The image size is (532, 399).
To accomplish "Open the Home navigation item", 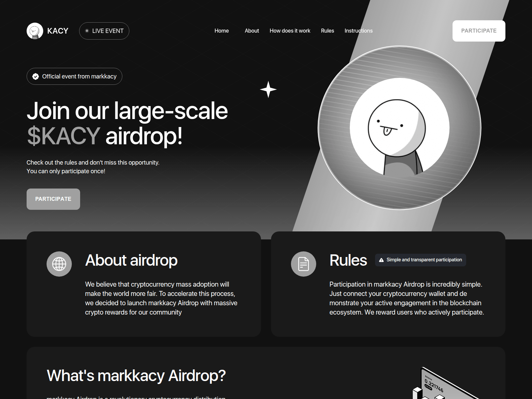I will (x=221, y=31).
